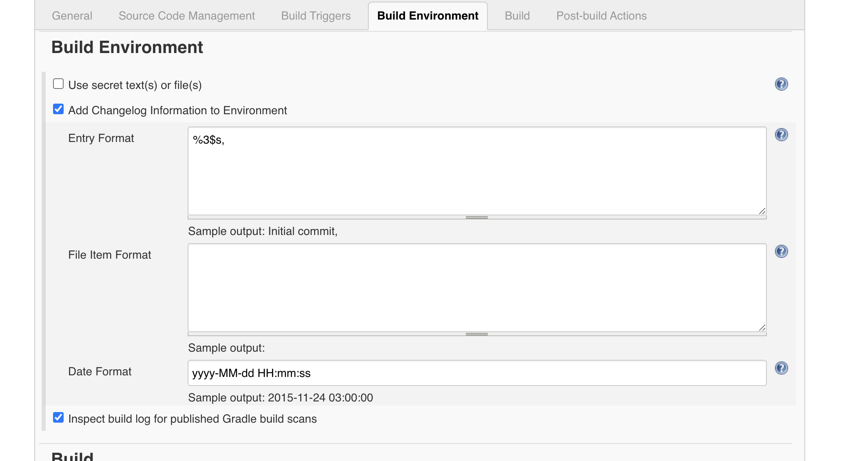Image resolution: width=868 pixels, height=461 pixels.
Task: Click inside the File Item Format text area
Action: pyautogui.click(x=476, y=288)
